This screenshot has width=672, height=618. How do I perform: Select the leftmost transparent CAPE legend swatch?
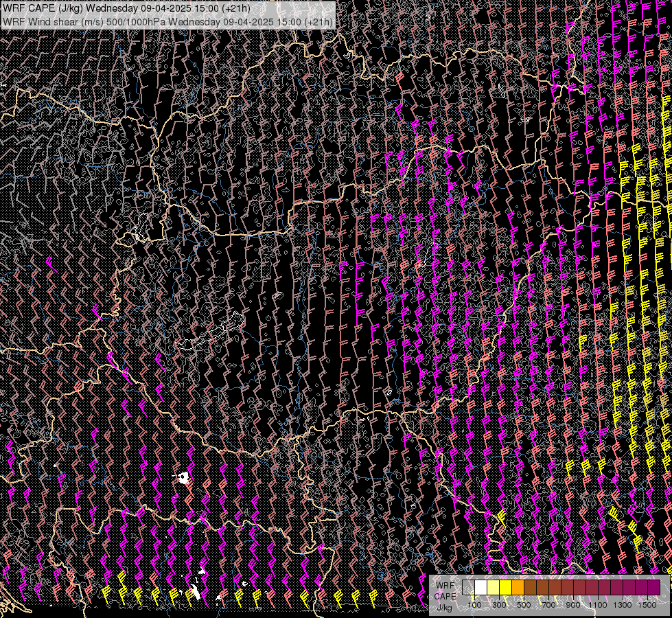click(x=468, y=587)
